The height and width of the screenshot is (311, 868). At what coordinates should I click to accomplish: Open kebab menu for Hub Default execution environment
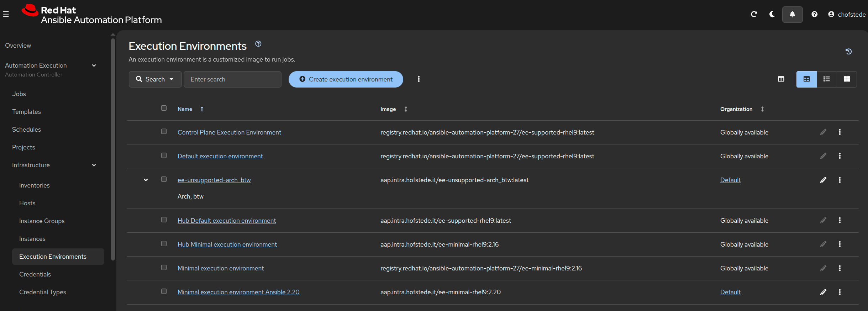840,220
